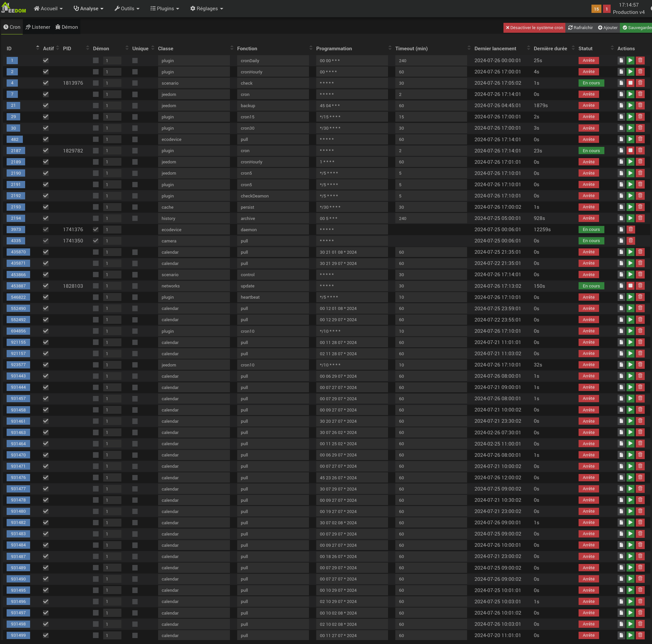
Task: Expand the Plugins menu
Action: pyautogui.click(x=165, y=9)
